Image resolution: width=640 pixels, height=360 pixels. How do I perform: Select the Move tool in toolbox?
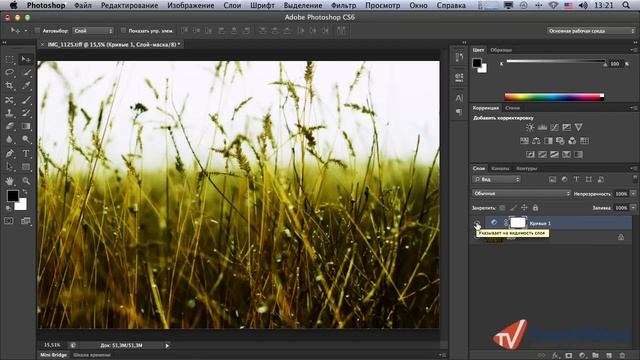[26, 60]
